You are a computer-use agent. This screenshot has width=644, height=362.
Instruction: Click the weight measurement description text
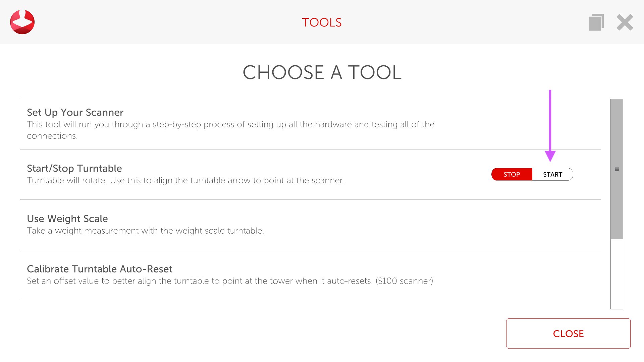(145, 231)
